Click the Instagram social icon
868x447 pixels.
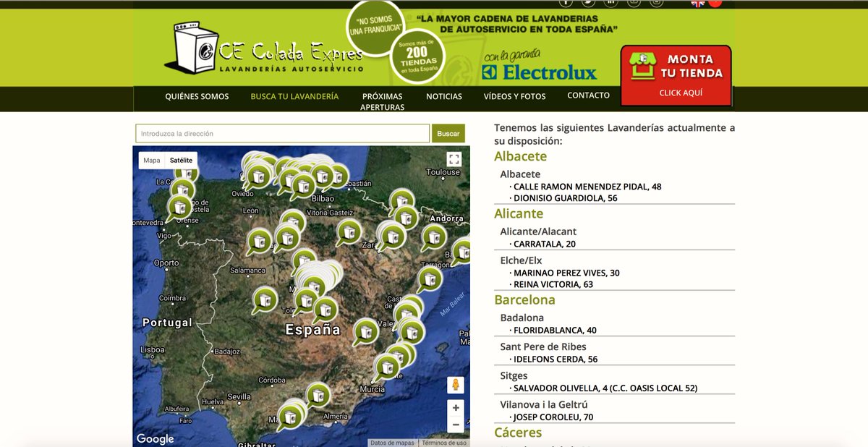click(x=657, y=3)
